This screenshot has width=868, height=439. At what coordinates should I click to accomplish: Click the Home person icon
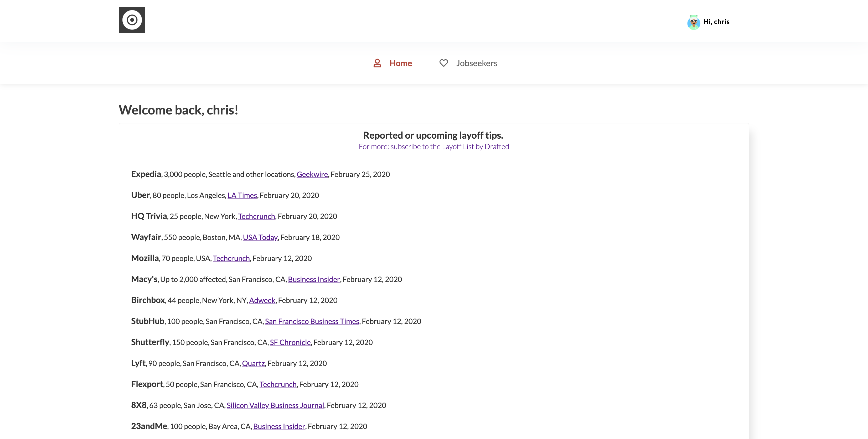tap(377, 63)
